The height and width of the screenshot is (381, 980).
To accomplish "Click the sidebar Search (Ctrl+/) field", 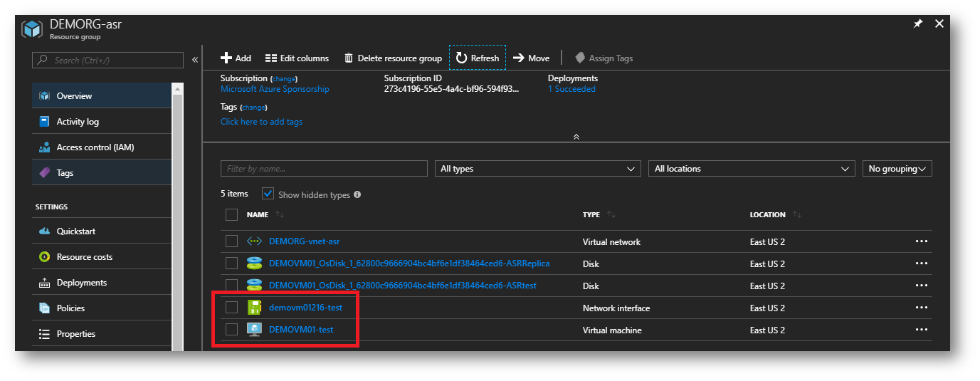I will click(x=108, y=61).
